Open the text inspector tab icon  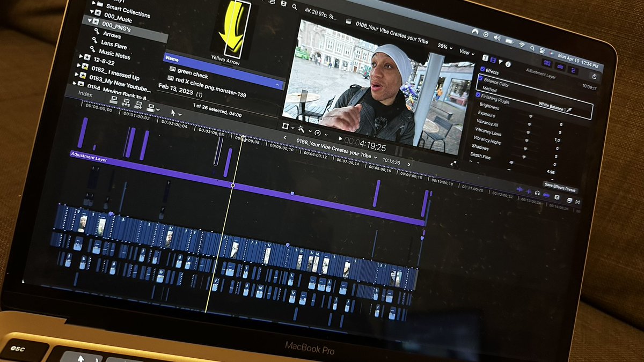tap(485, 58)
